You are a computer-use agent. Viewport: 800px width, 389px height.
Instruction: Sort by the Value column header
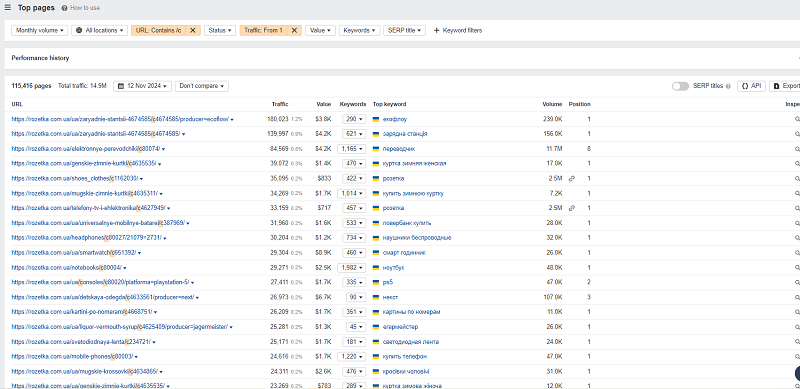(x=323, y=104)
